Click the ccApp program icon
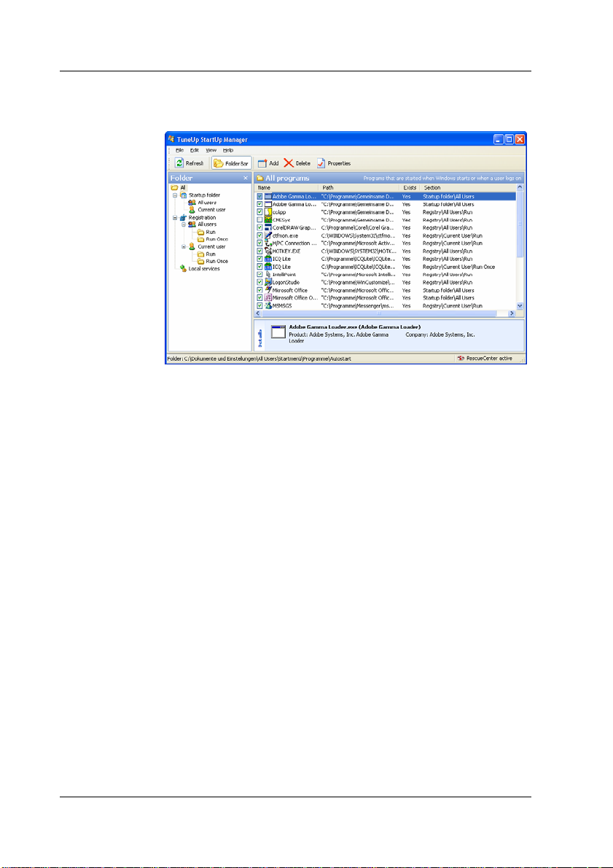Screen dimensions: 613x868 tap(268, 212)
